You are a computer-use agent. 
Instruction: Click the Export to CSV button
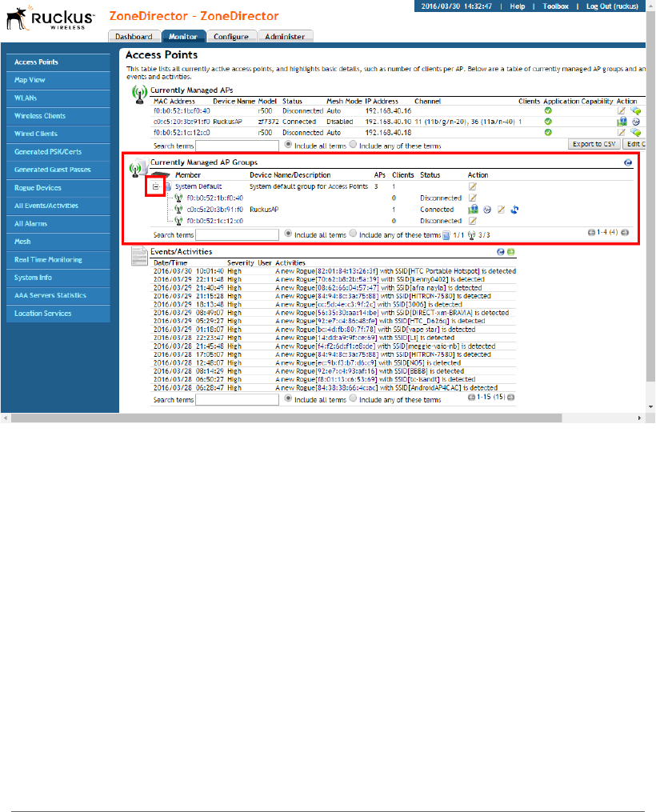click(x=594, y=144)
